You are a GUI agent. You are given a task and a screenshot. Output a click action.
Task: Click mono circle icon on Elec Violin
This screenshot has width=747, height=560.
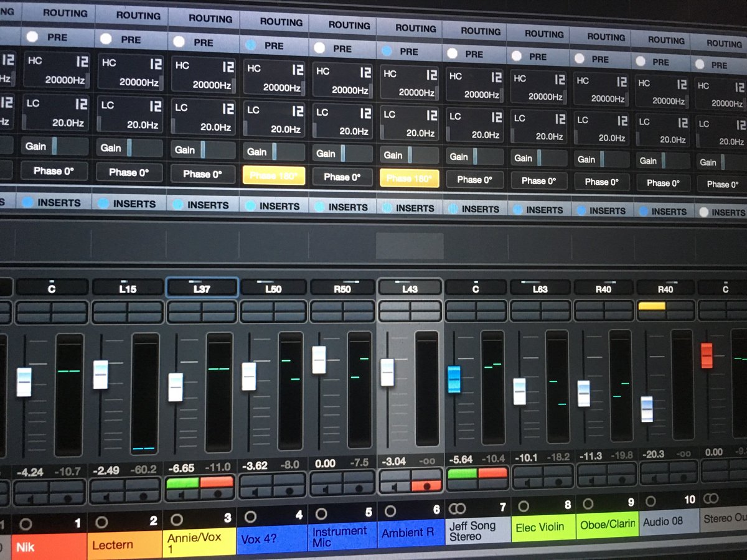(524, 506)
